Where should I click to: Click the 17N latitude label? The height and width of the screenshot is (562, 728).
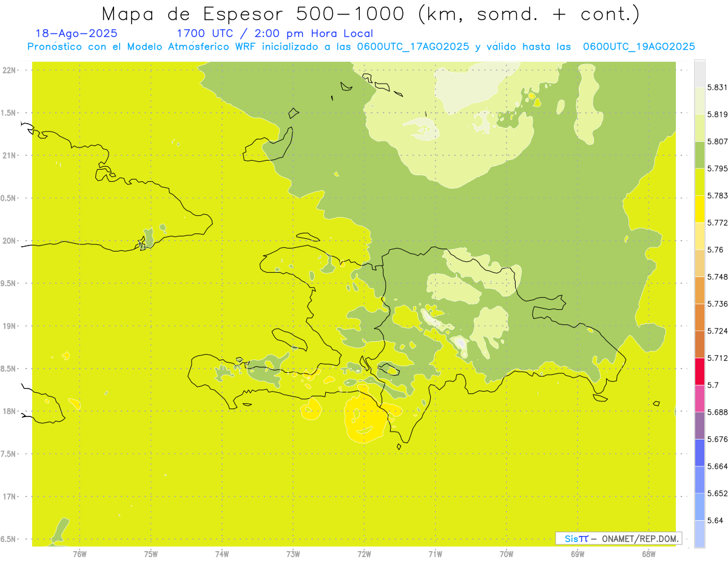click(10, 497)
